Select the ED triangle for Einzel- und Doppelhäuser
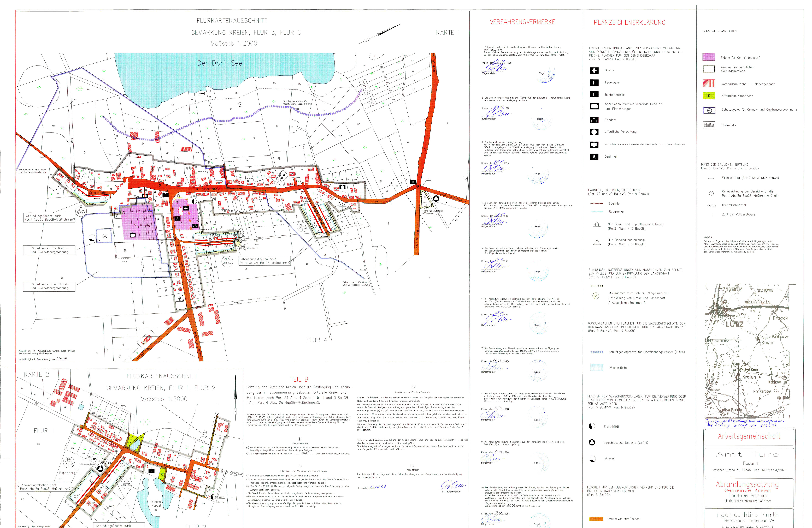The image size is (812, 528). [597, 225]
